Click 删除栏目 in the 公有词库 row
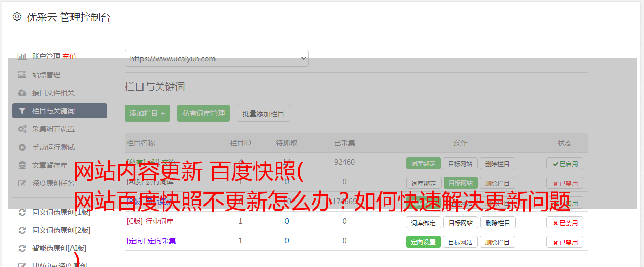This screenshot has height=267, width=644. (x=497, y=183)
